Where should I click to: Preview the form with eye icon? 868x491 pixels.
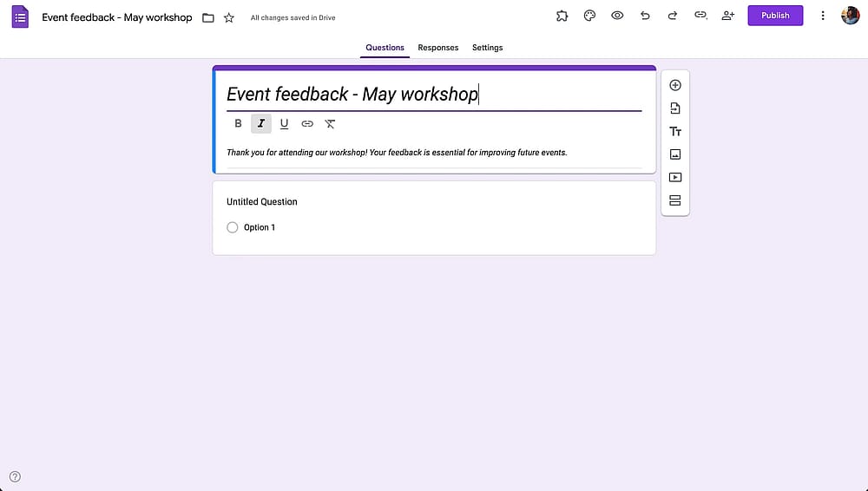coord(617,16)
